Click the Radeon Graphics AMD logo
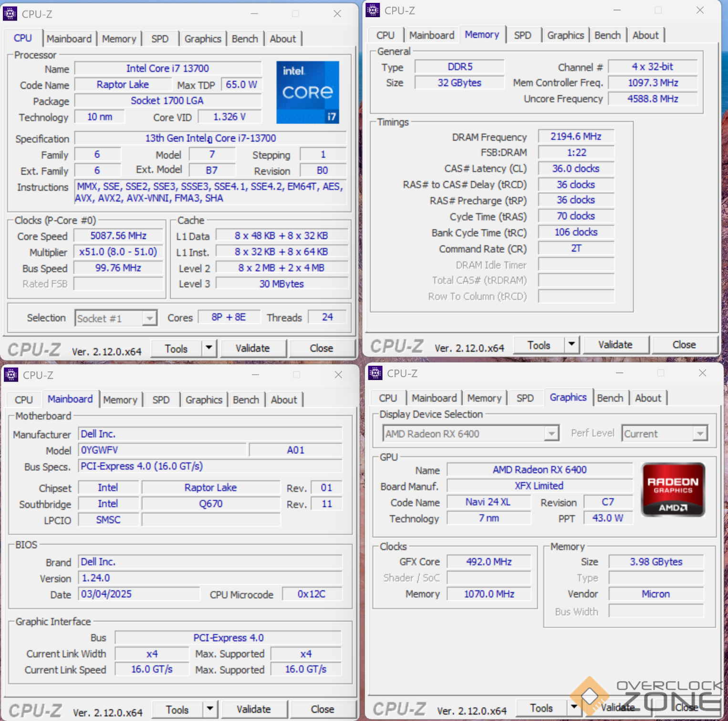728x721 pixels. pyautogui.click(x=673, y=490)
